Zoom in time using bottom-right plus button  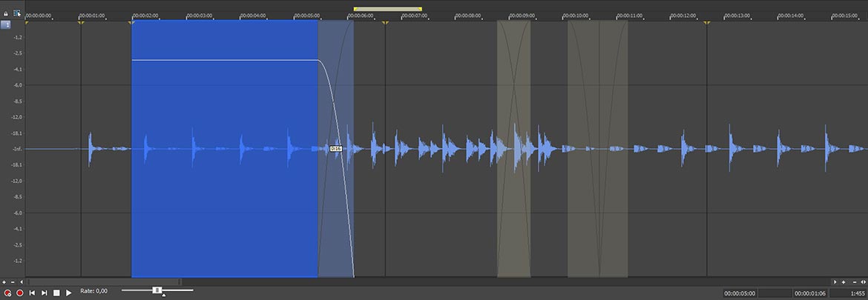(844, 282)
